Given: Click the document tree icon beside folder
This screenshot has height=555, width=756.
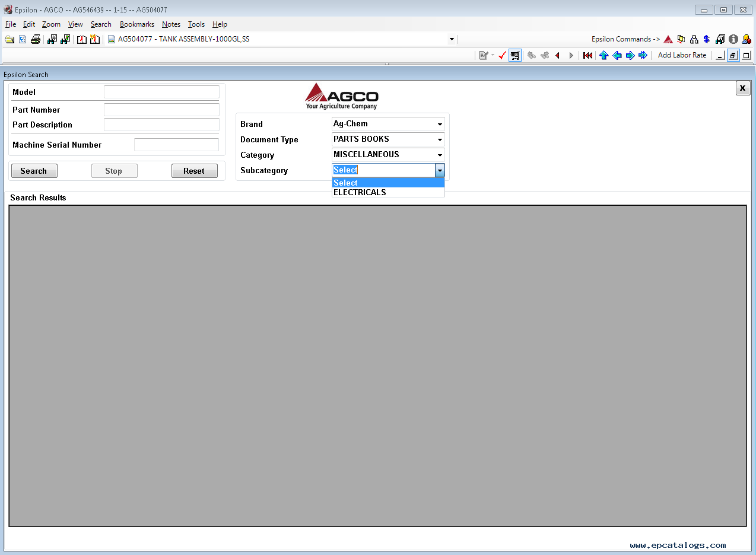Looking at the screenshot, I should coord(23,39).
